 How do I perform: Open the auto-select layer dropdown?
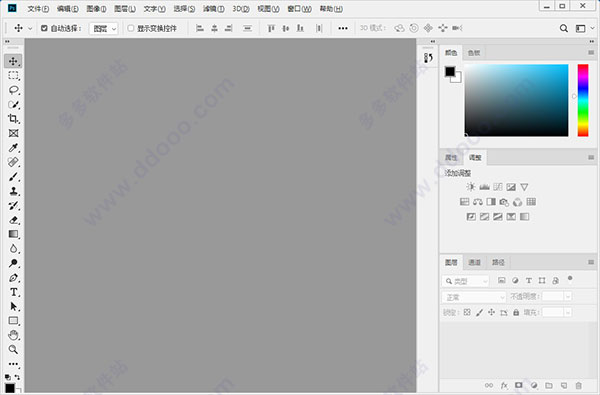[103, 28]
